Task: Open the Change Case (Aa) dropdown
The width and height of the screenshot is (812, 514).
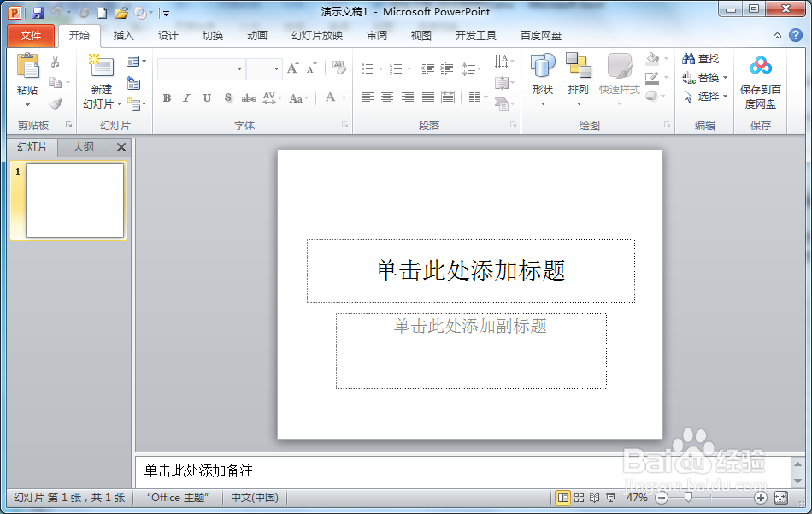Action: point(299,98)
